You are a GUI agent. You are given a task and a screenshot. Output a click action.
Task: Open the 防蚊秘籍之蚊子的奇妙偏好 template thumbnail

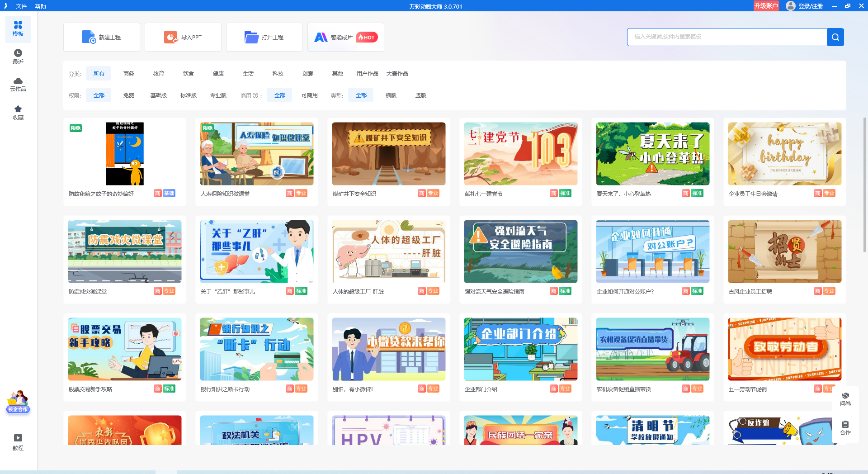click(125, 154)
